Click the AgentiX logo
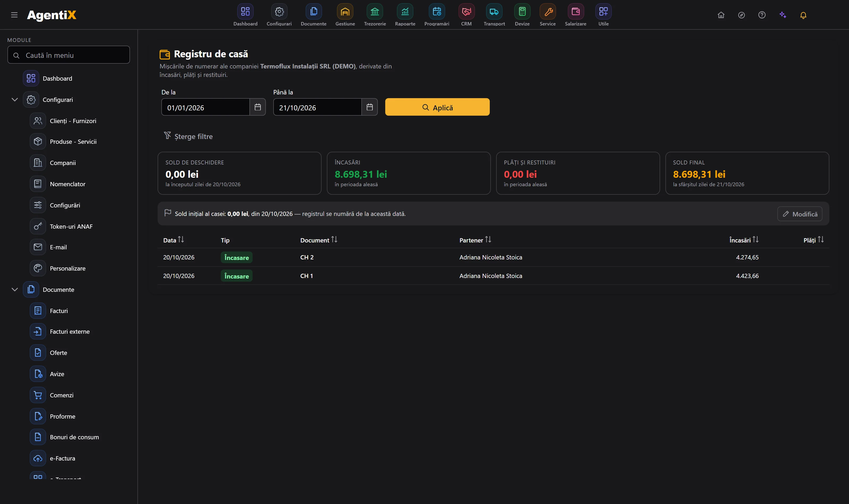The image size is (849, 504). (x=52, y=15)
